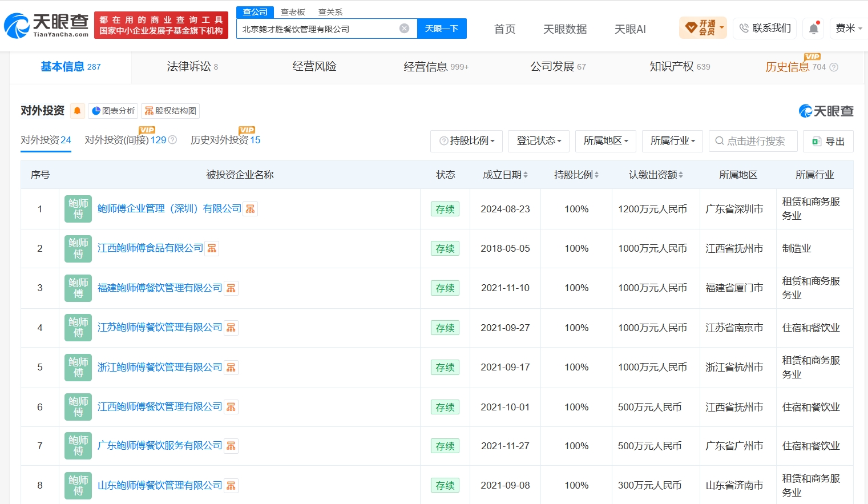Open equity structure icon for 鲍师傅企业管理（深圳）有限公司

click(250, 209)
